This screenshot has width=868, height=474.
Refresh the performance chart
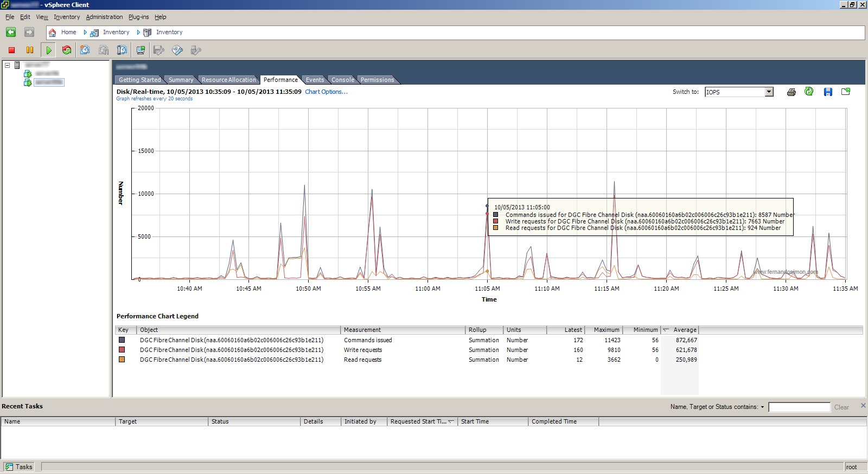[809, 92]
